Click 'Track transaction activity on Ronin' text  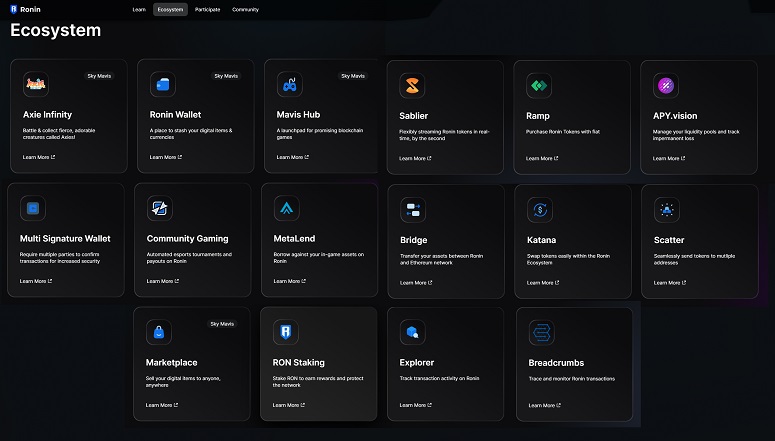click(x=439, y=379)
